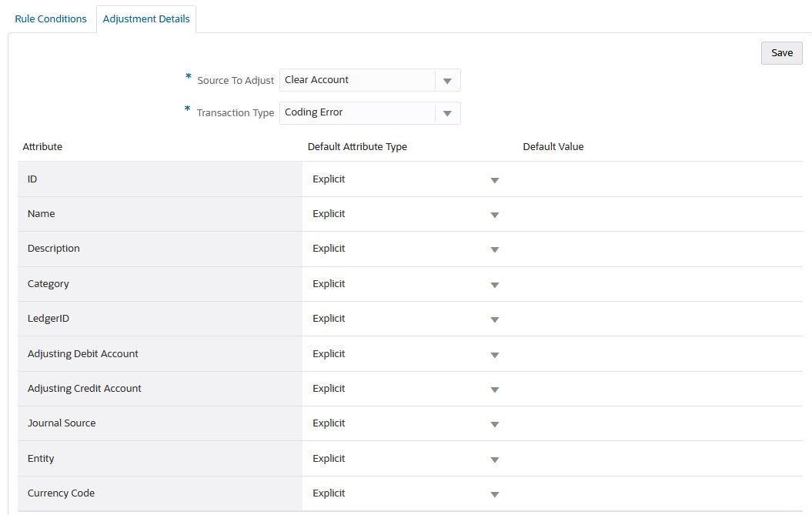Click the Save button
812x515 pixels.
point(781,53)
